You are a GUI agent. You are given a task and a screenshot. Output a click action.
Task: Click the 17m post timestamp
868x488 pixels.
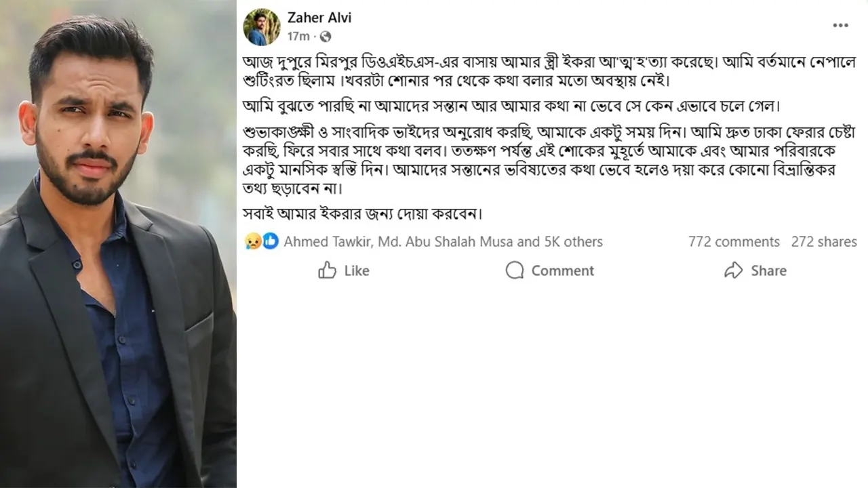(x=298, y=36)
